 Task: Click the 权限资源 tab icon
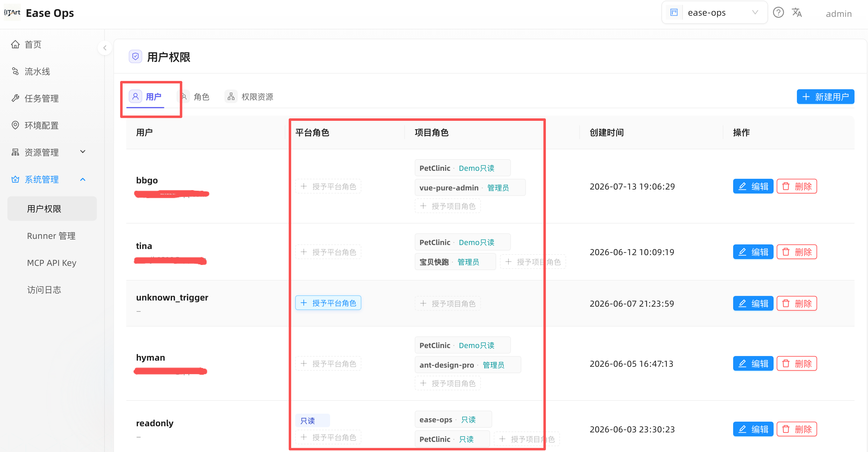pyautogui.click(x=231, y=97)
